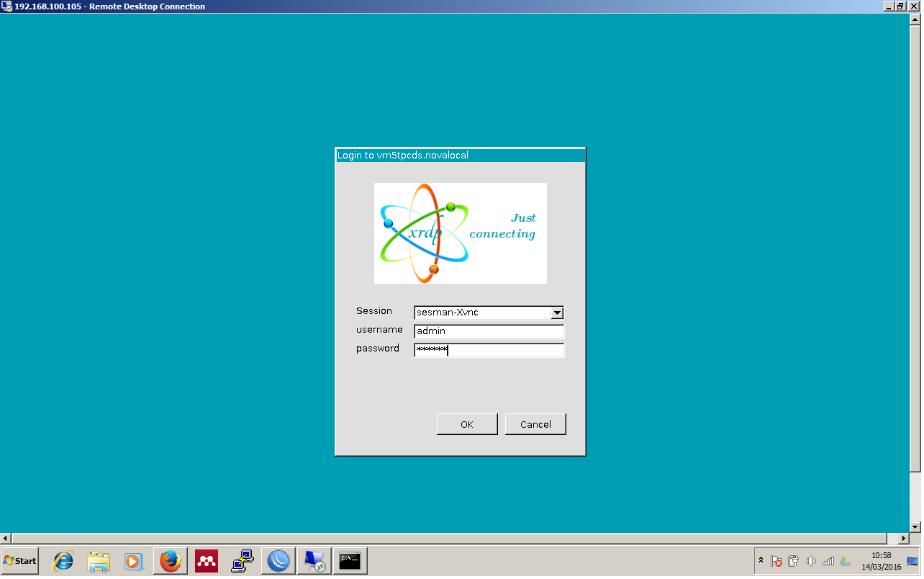Launch Firefox from the taskbar
This screenshot has width=924, height=579.
point(170,560)
